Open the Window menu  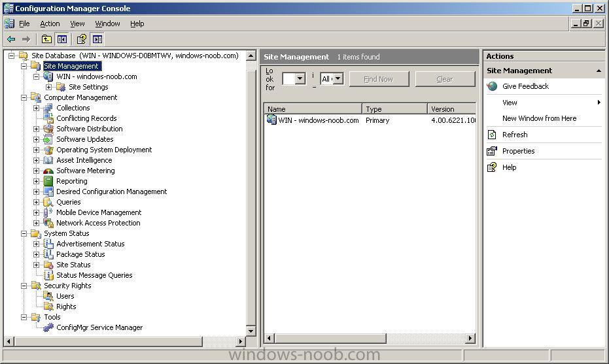point(107,24)
